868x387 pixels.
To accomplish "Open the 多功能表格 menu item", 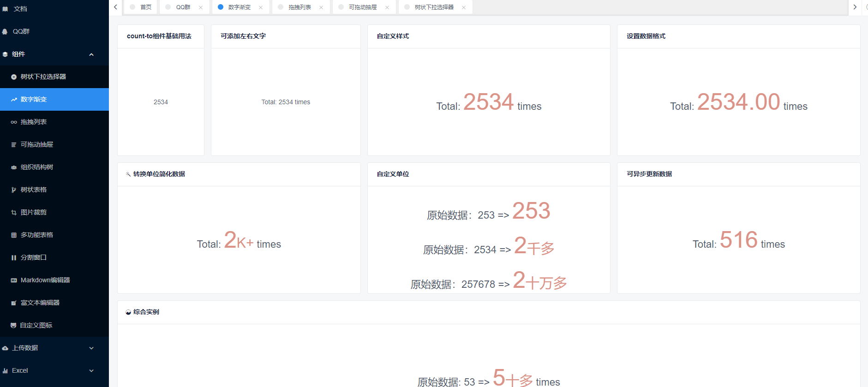I will [37, 235].
